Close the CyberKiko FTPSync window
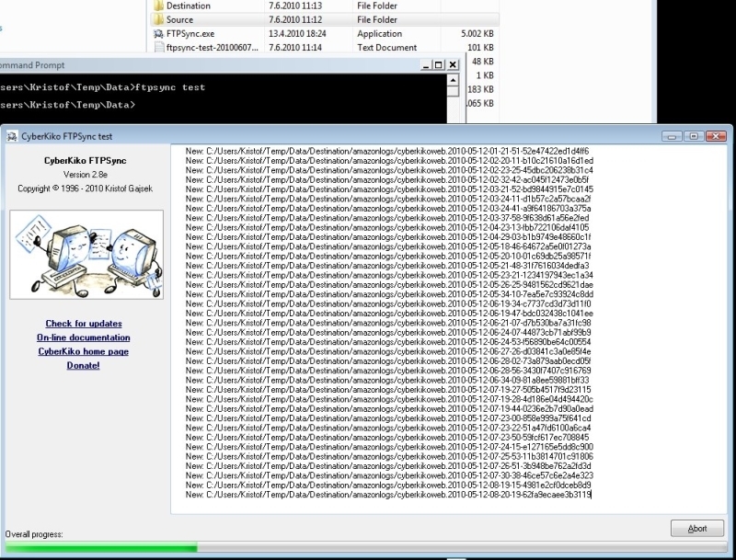This screenshot has height=560, width=736. pyautogui.click(x=715, y=136)
